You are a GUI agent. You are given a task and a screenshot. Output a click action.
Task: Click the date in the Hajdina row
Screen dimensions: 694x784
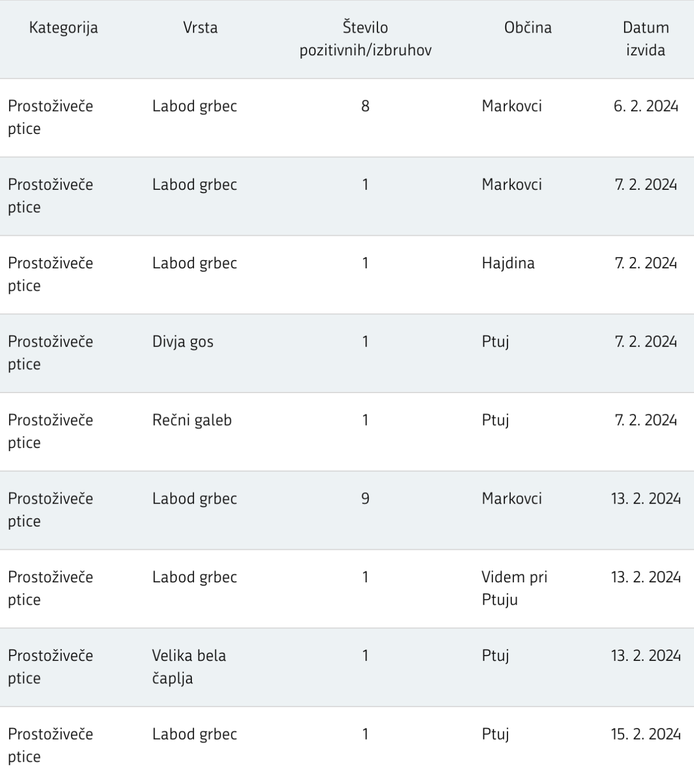[x=646, y=263]
